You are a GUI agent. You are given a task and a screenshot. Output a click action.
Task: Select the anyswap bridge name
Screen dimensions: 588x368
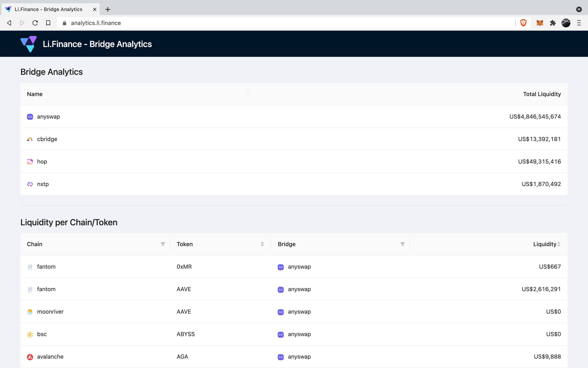pyautogui.click(x=48, y=117)
